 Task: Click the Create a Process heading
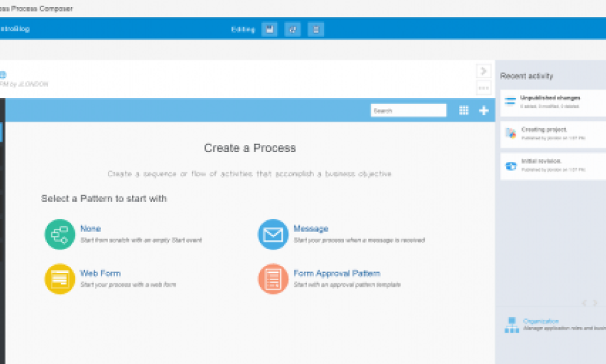coord(250,148)
